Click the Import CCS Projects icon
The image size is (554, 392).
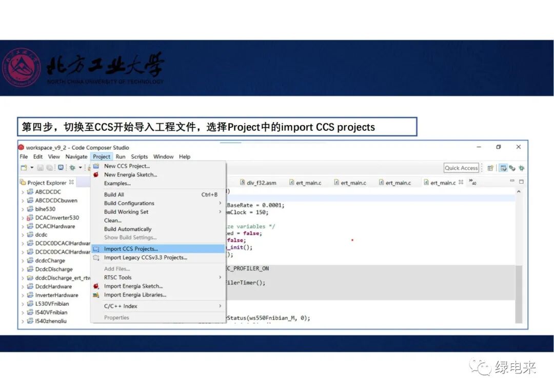(96, 249)
